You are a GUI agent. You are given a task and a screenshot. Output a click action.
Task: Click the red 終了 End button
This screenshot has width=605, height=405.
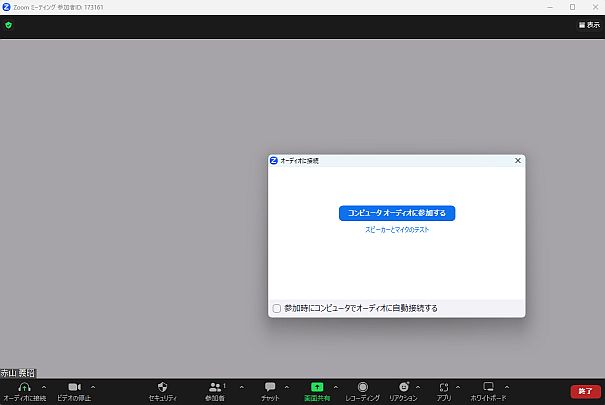pyautogui.click(x=585, y=392)
